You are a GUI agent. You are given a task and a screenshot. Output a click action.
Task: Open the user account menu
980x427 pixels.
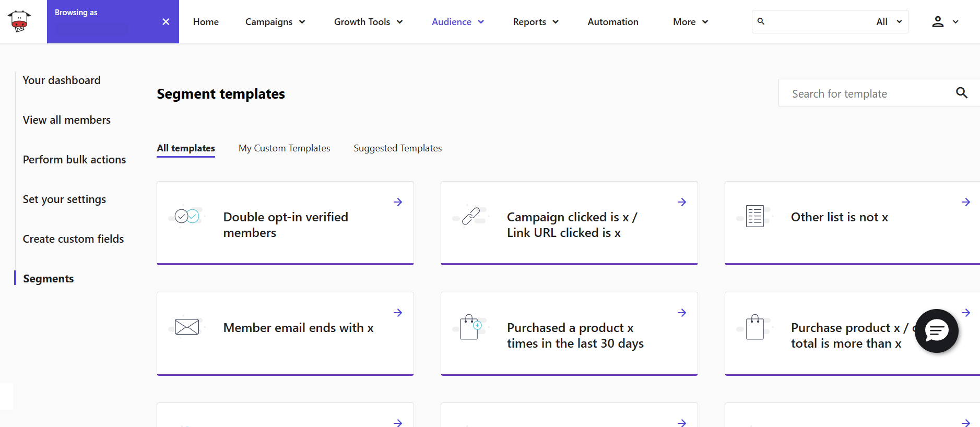pos(945,21)
